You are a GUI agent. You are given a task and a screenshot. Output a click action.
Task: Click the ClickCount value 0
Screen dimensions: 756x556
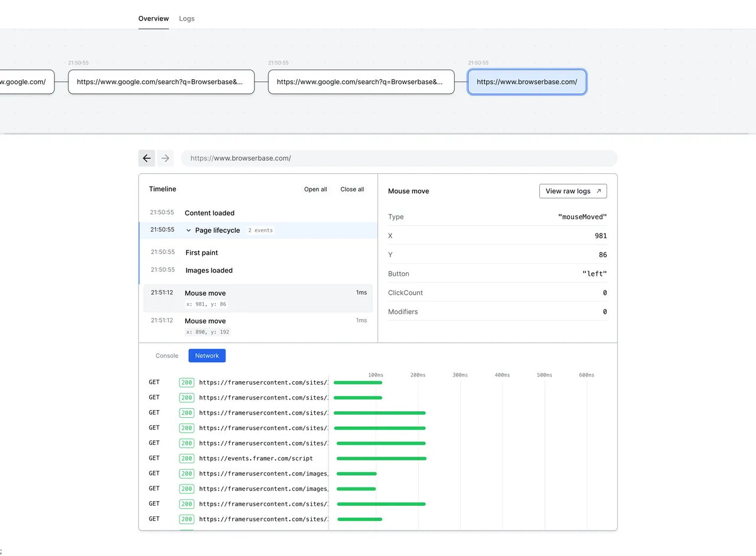pyautogui.click(x=605, y=292)
